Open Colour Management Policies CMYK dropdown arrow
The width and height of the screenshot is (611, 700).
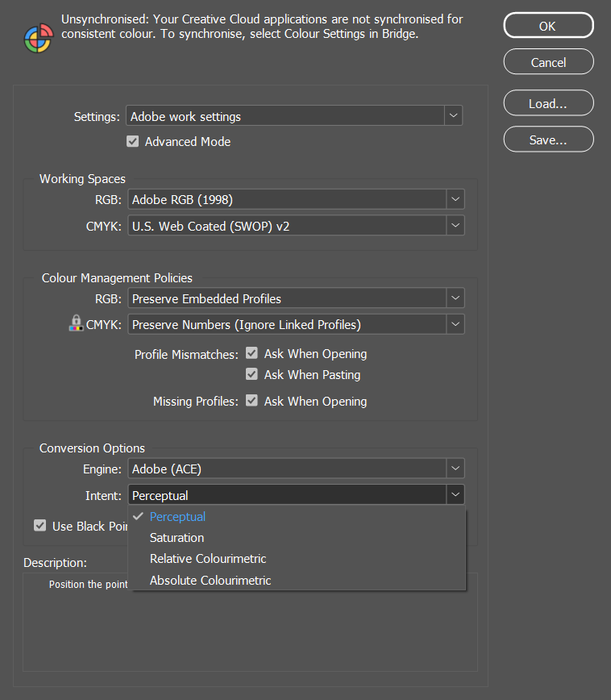pyautogui.click(x=455, y=324)
